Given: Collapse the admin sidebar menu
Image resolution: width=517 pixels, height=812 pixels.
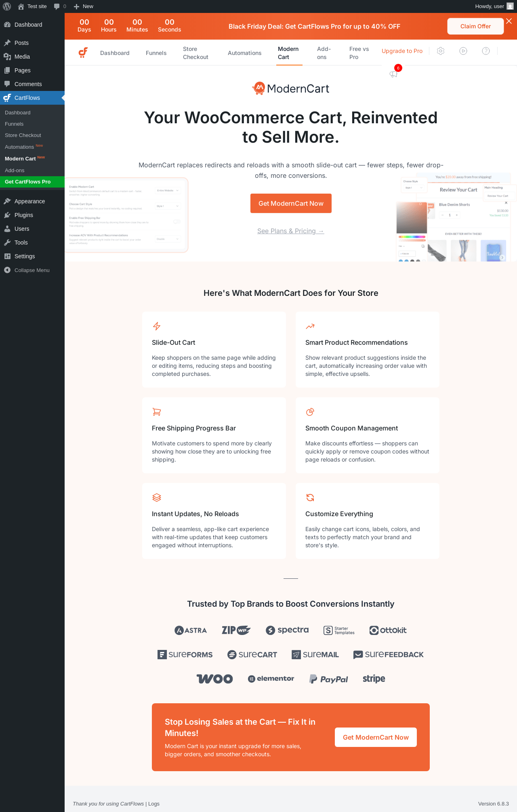Looking at the screenshot, I should coord(32,270).
